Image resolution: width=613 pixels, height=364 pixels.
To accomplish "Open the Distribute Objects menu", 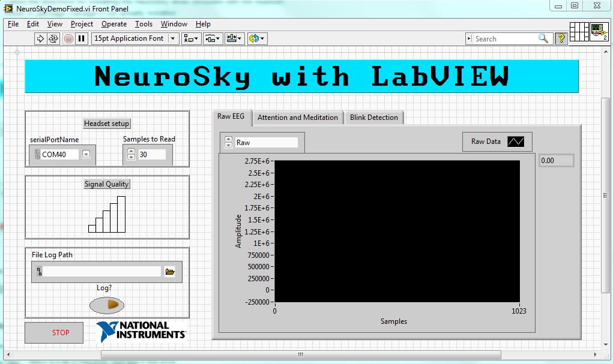I will 213,38.
